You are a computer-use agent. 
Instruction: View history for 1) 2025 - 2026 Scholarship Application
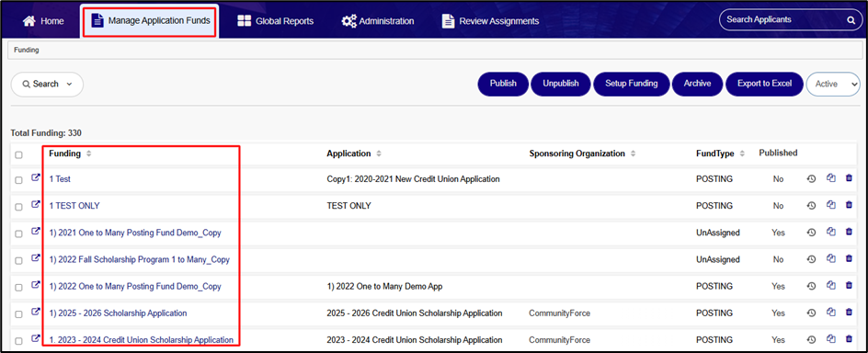pyautogui.click(x=811, y=313)
